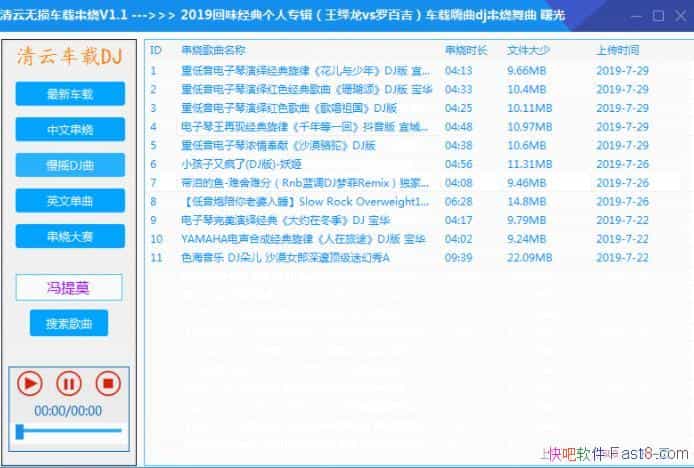This screenshot has width=694, height=468.
Task: Switch to the 中文串烧 category
Action: pyautogui.click(x=70, y=130)
